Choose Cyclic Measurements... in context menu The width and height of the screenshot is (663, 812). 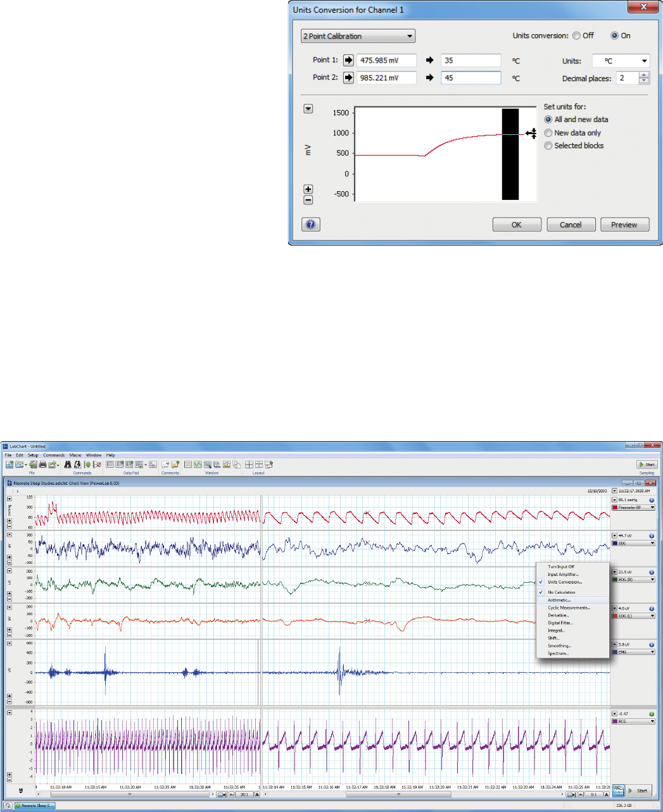pos(572,608)
